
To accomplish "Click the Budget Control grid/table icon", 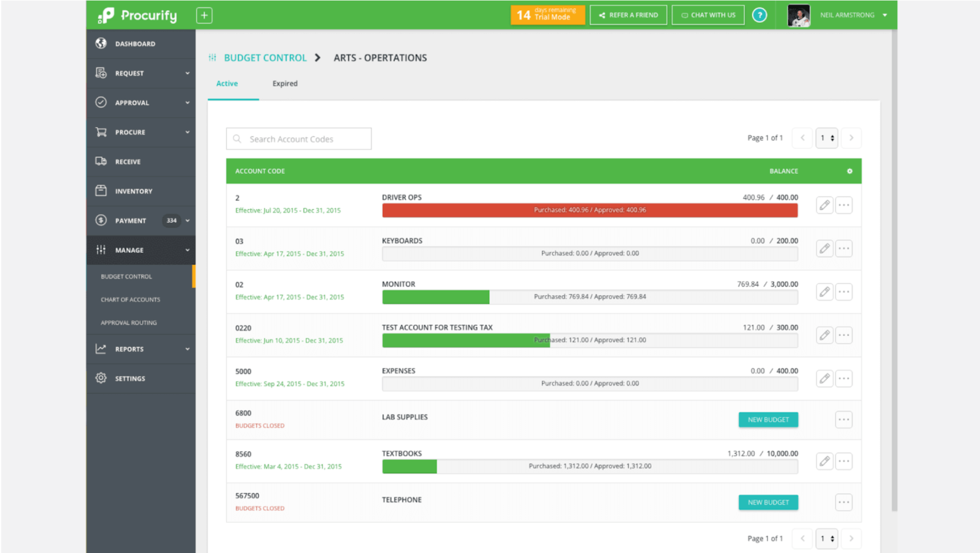I will tap(214, 57).
